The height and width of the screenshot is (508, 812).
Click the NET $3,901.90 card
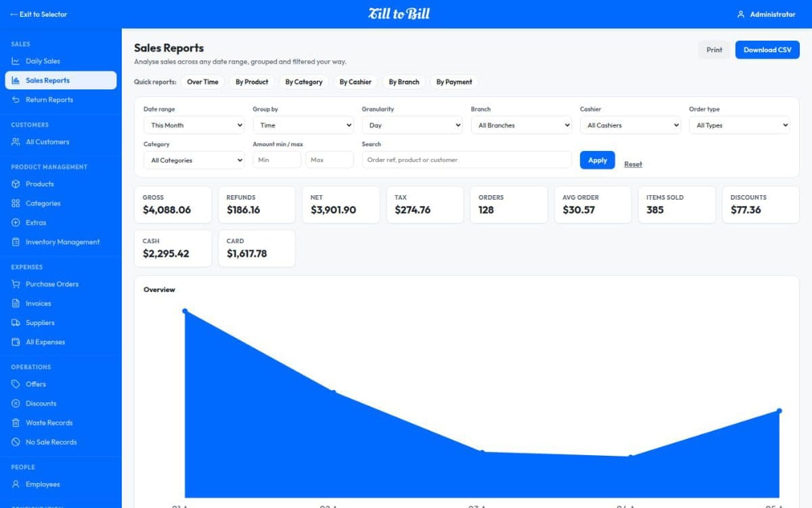341,205
